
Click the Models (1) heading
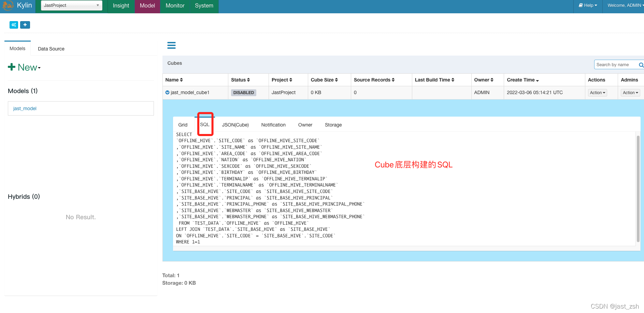23,91
